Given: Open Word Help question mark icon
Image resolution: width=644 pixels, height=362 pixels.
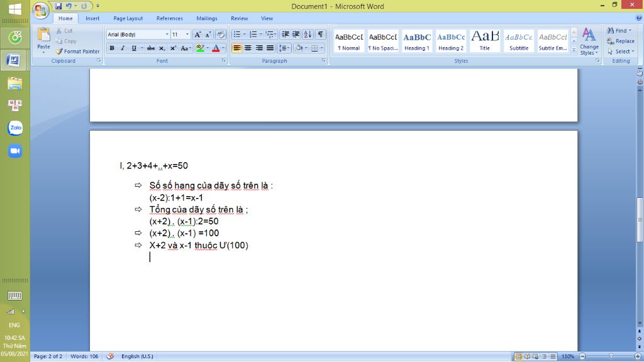Looking at the screenshot, I should pos(639,18).
